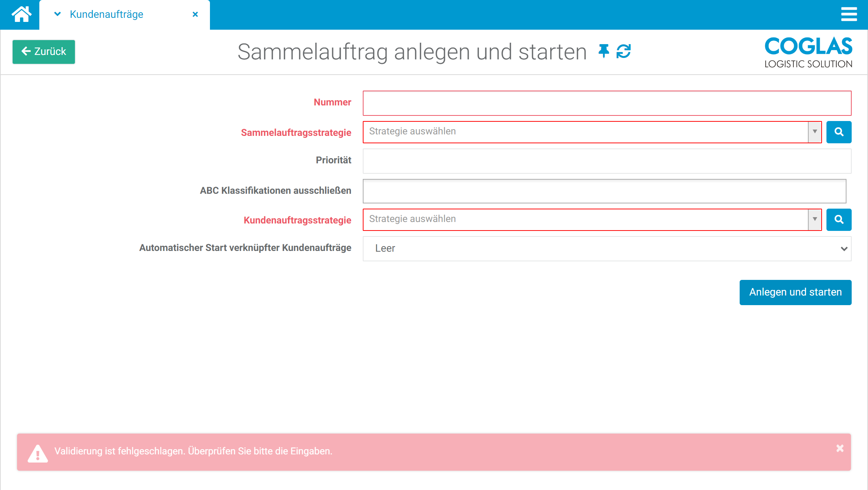Open the Kundenauftragsstrategie search with the magnifier icon
Image resolution: width=868 pixels, height=490 pixels.
pyautogui.click(x=839, y=220)
